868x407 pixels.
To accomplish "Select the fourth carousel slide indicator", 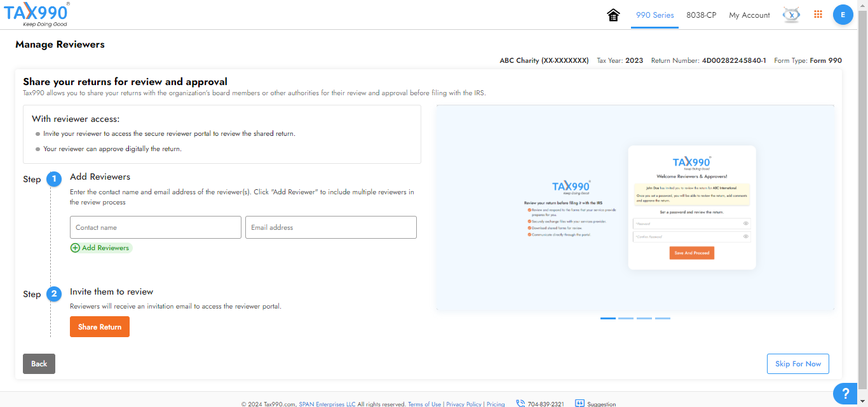I will pos(663,318).
